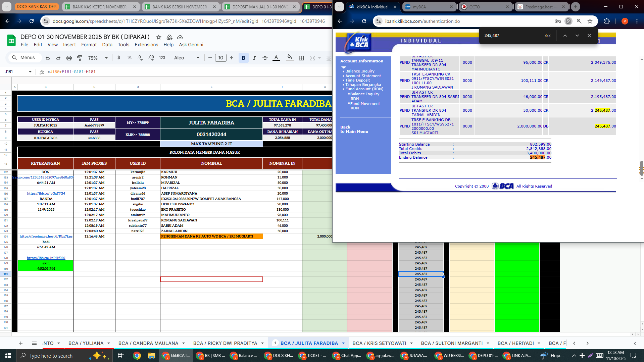644x362 pixels.
Task: Expand the name box dropdown next to J181
Action: (30, 72)
